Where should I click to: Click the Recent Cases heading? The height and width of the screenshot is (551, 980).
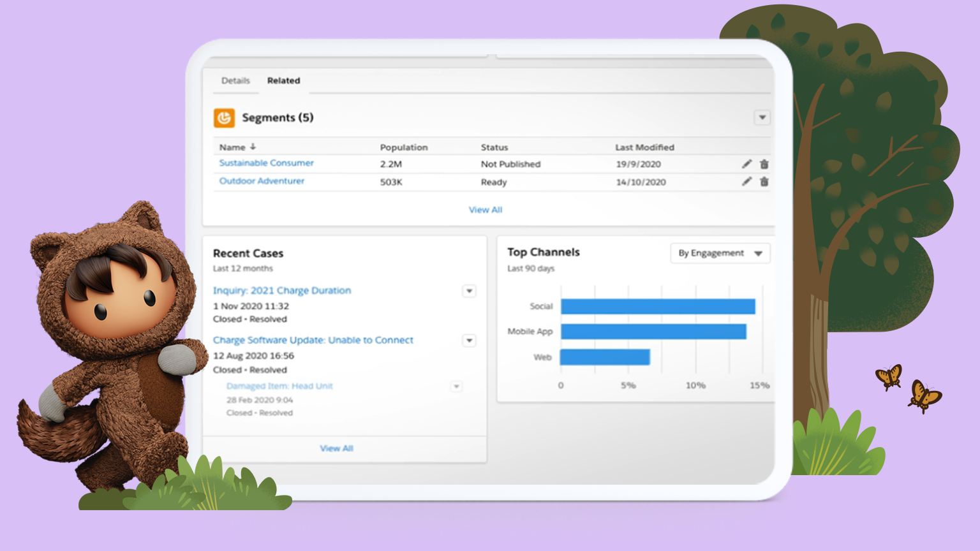(248, 253)
